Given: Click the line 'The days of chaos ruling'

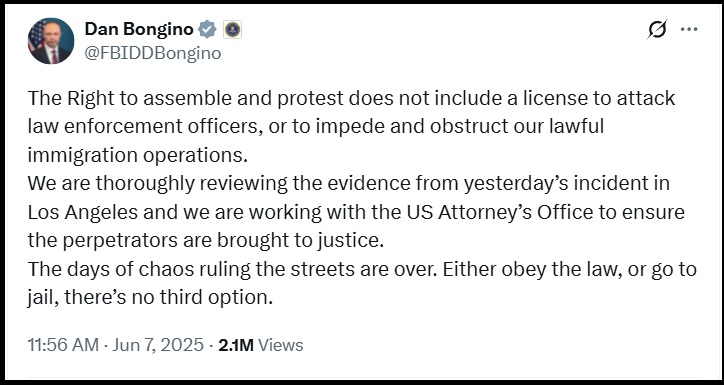Looking at the screenshot, I should point(362,269).
